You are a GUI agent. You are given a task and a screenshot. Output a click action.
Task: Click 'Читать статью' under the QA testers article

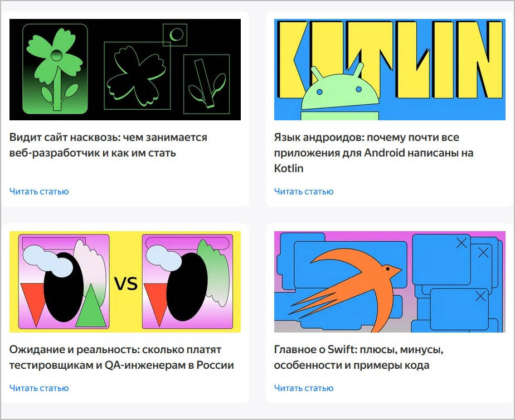point(39,388)
